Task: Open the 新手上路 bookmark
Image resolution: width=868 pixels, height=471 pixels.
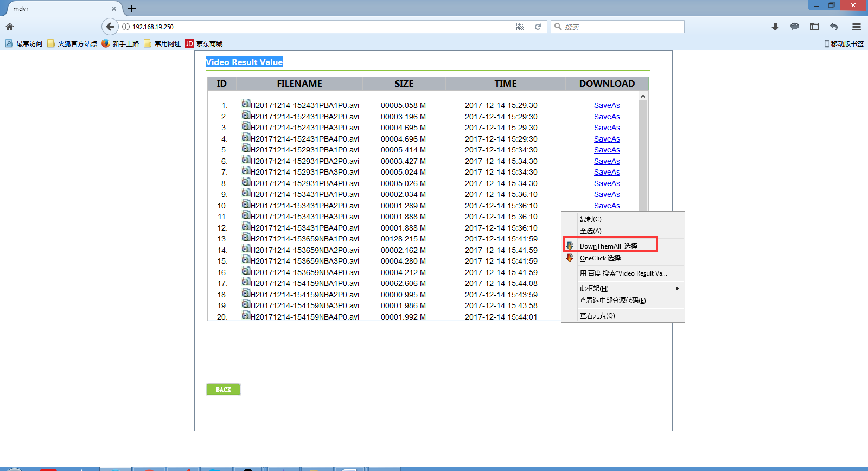Action: [x=120, y=43]
